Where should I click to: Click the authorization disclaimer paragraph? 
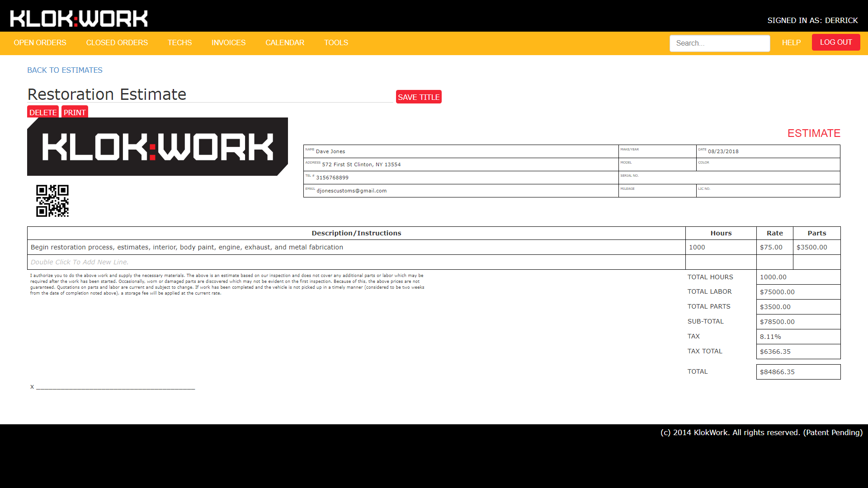pos(227,284)
